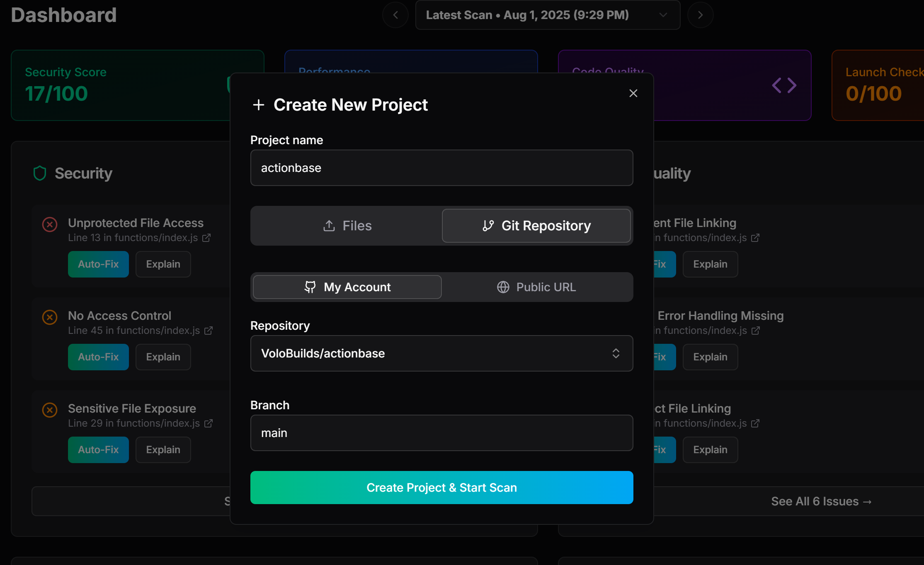The height and width of the screenshot is (565, 924).
Task: Open external link under last File Linking issue
Action: (x=755, y=423)
